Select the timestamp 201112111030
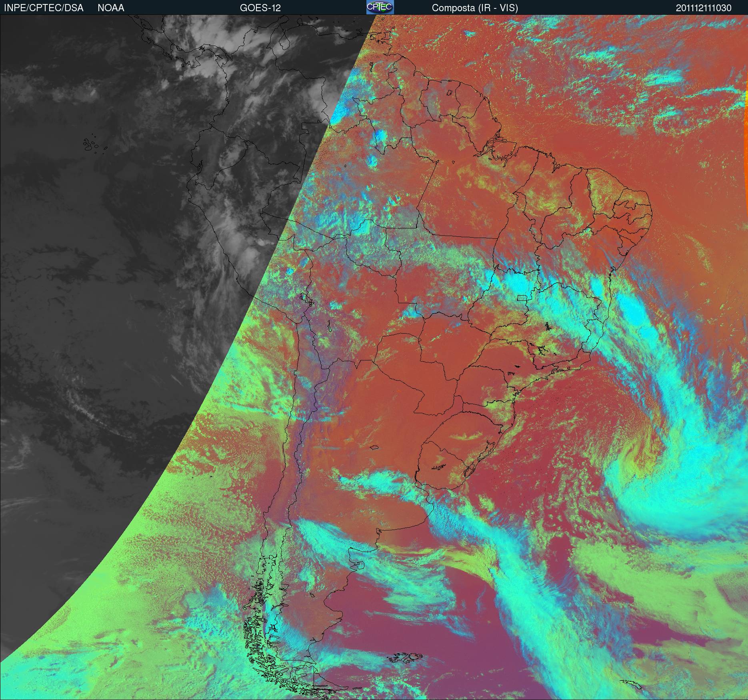 (704, 8)
